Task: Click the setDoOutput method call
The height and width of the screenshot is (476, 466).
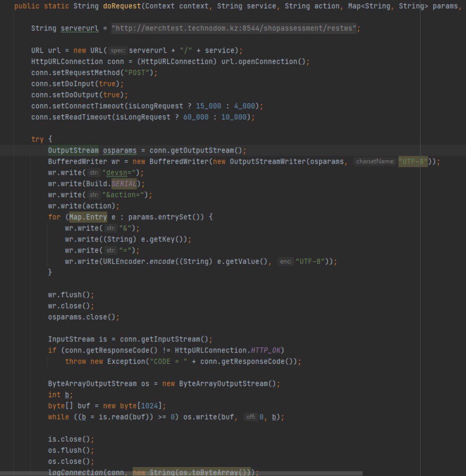Action: tap(75, 95)
